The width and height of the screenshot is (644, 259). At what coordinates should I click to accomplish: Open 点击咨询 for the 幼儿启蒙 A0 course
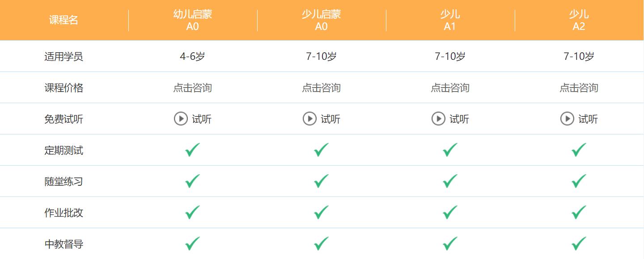pos(192,88)
